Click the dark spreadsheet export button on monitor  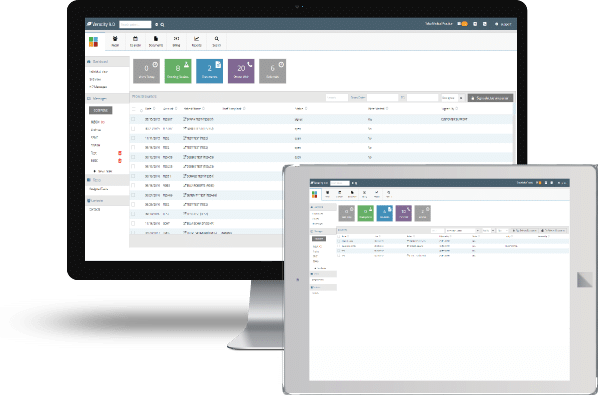490,98
